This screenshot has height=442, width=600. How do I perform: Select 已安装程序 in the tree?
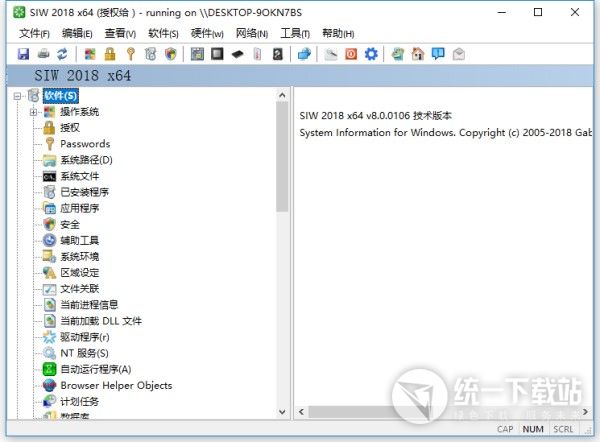[x=84, y=192]
